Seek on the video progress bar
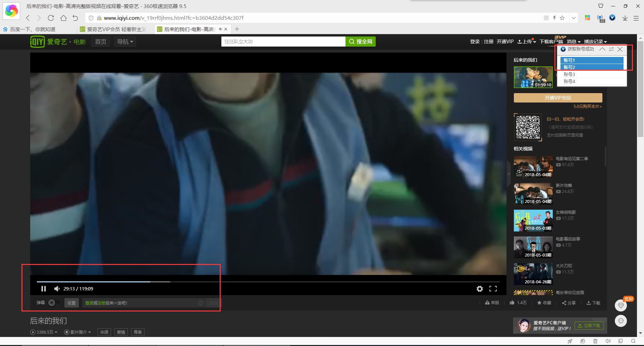Viewport: 644px width, 346px height. pyautogui.click(x=235, y=282)
